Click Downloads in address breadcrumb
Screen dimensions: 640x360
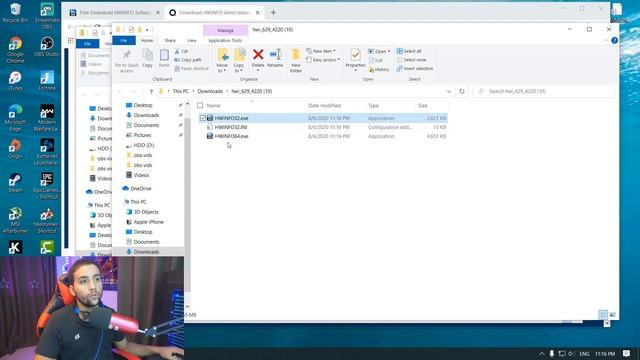point(210,91)
